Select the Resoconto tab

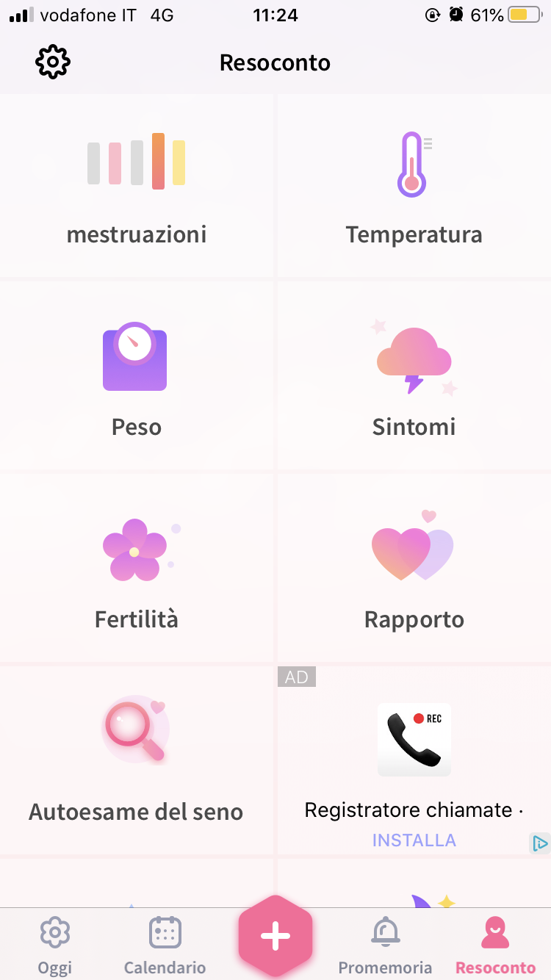click(x=495, y=946)
